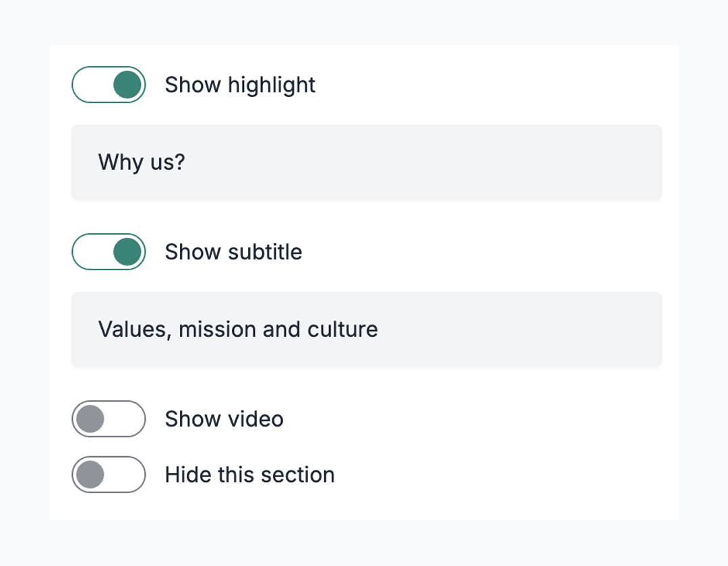
Task: Click the Hide this section label
Action: coord(249,474)
